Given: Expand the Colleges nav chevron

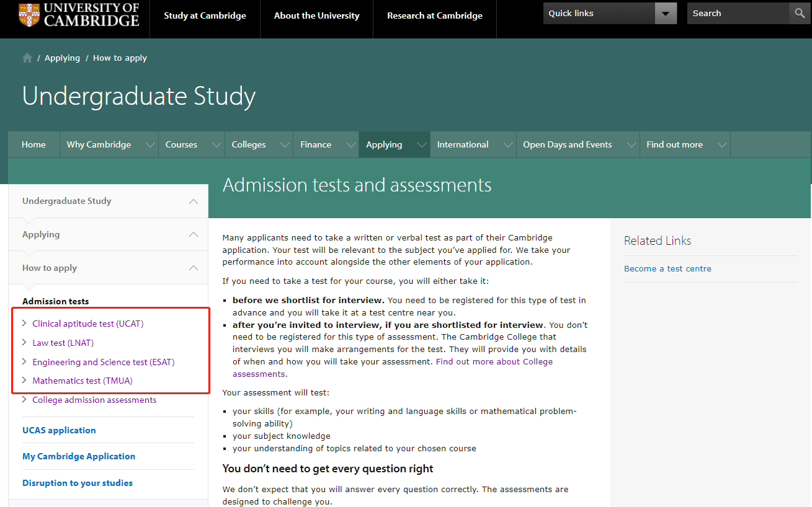Looking at the screenshot, I should (285, 145).
